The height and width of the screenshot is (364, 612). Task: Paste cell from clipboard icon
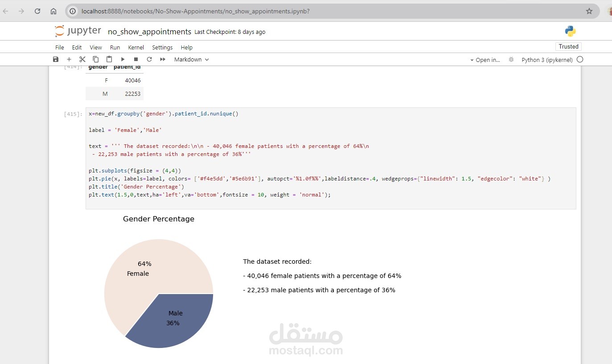109,59
